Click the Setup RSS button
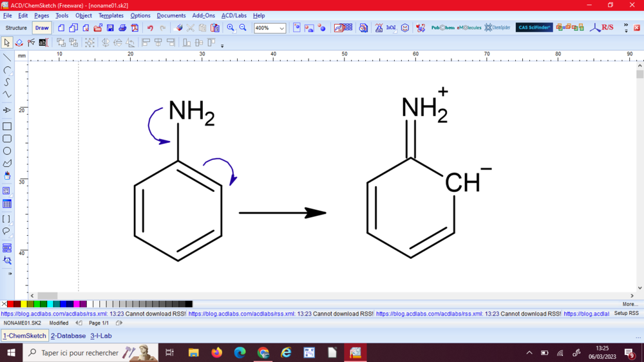644x362 pixels. (626, 314)
